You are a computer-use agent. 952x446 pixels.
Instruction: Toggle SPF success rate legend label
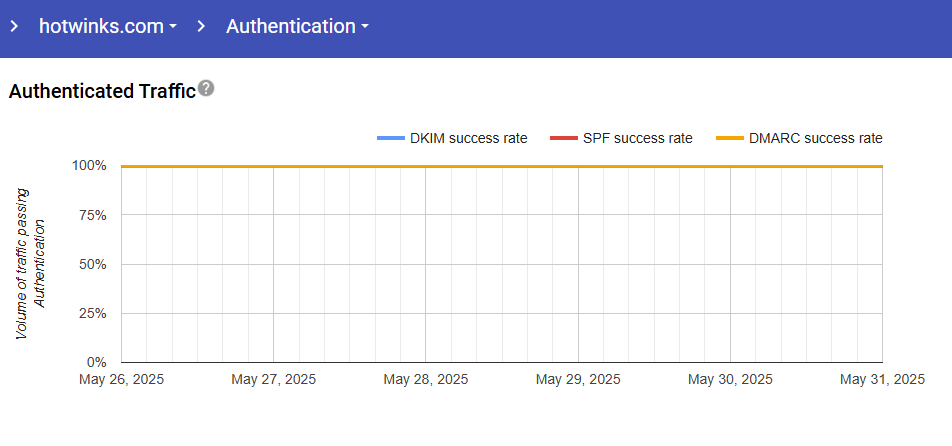pyautogui.click(x=637, y=138)
